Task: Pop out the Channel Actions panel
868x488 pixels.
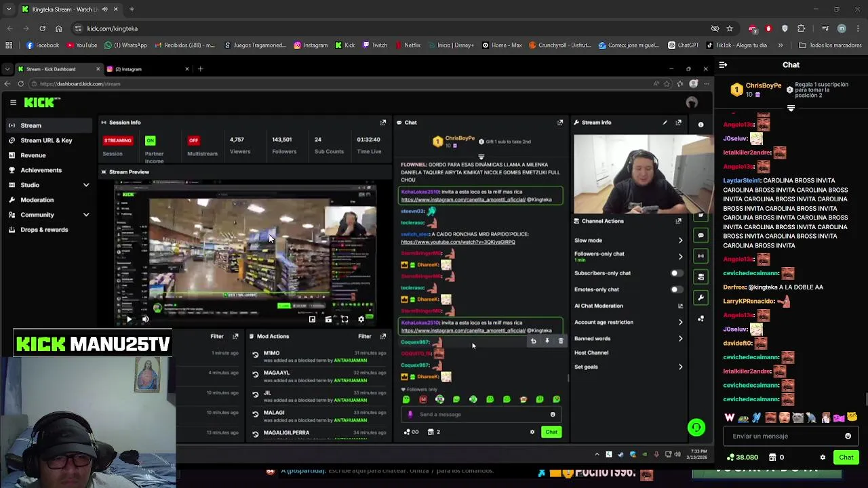Action: tap(678, 221)
